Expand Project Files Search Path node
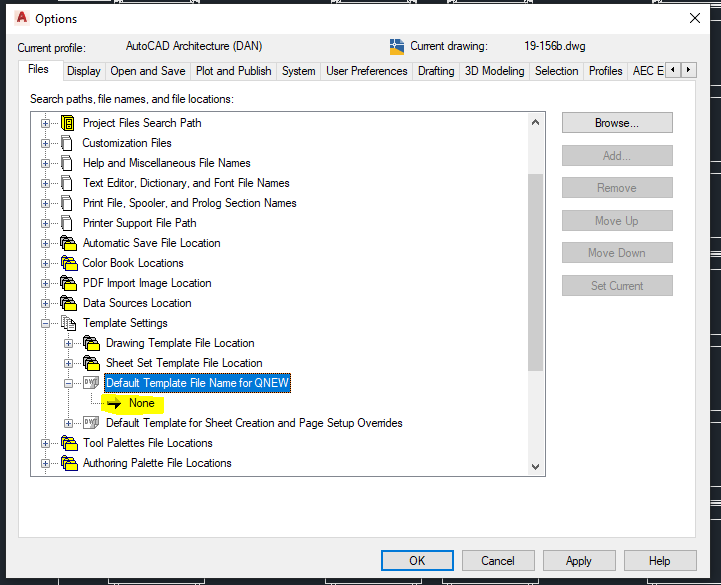The image size is (721, 585). [x=45, y=123]
